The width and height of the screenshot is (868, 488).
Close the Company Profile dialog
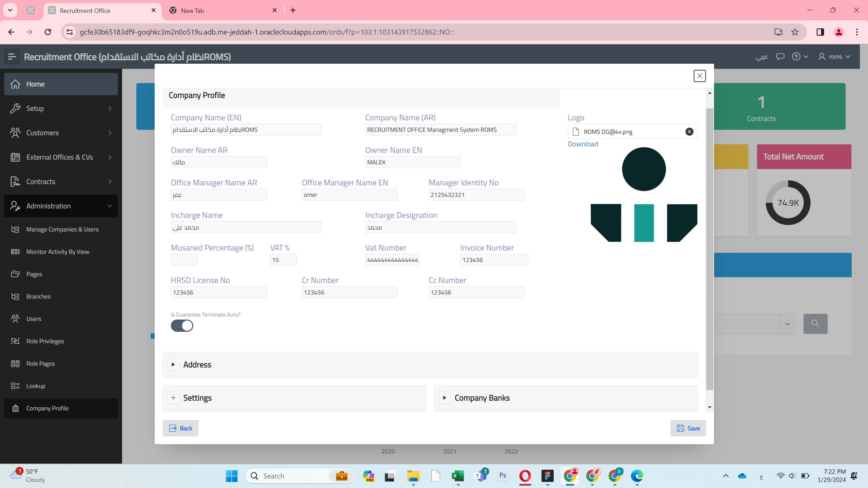click(x=699, y=76)
